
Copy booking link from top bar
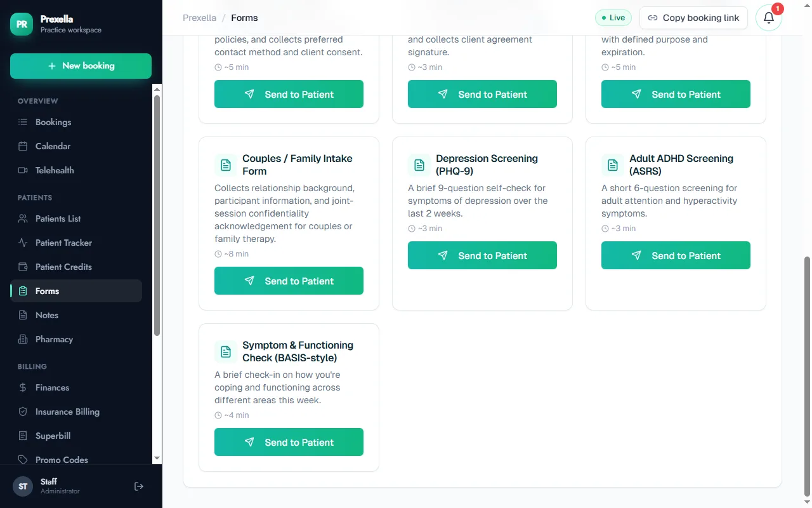pos(693,18)
